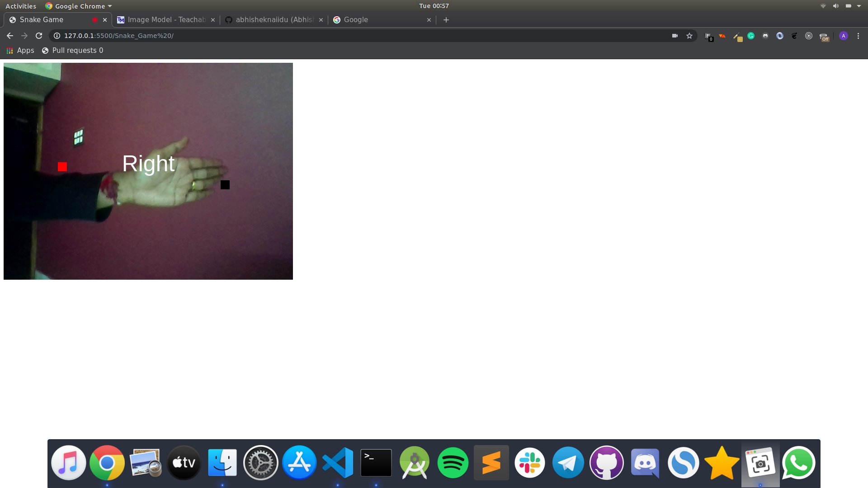This screenshot has height=488, width=868.
Task: Open the system status menu arrow
Action: click(859, 6)
